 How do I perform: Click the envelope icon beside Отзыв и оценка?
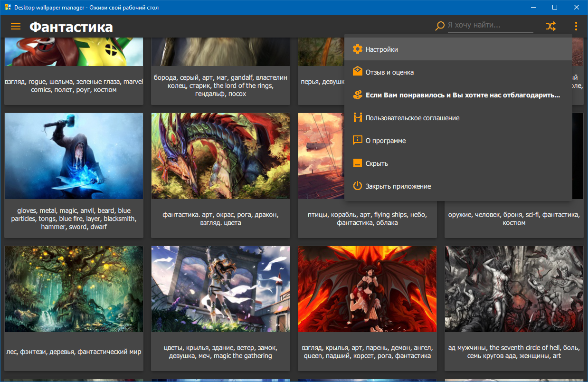pyautogui.click(x=358, y=72)
